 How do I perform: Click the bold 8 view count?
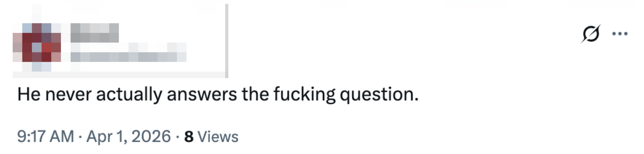tap(189, 137)
